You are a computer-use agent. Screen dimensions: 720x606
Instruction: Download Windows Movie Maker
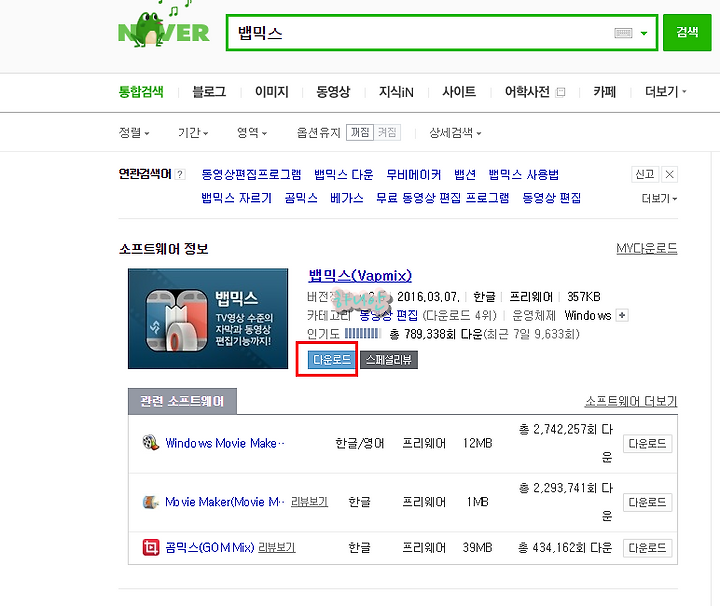click(647, 443)
